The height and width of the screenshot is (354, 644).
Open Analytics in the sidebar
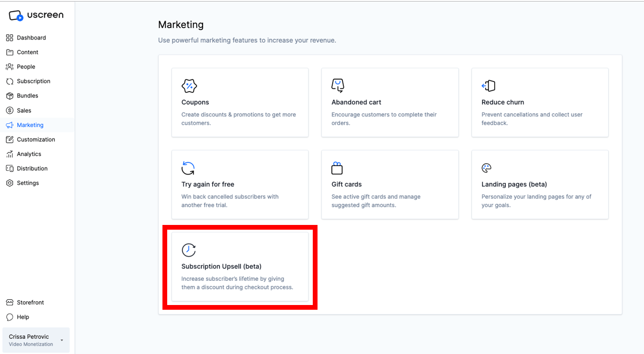(29, 154)
